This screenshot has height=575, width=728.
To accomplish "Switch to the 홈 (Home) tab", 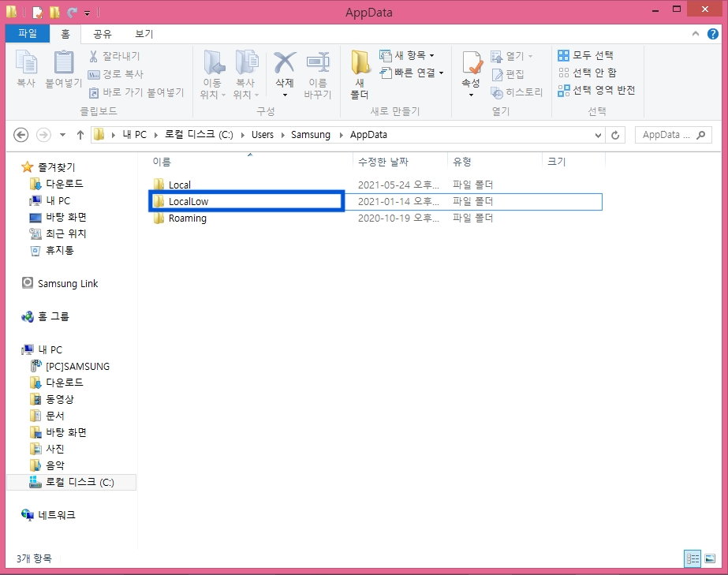I will [x=65, y=34].
